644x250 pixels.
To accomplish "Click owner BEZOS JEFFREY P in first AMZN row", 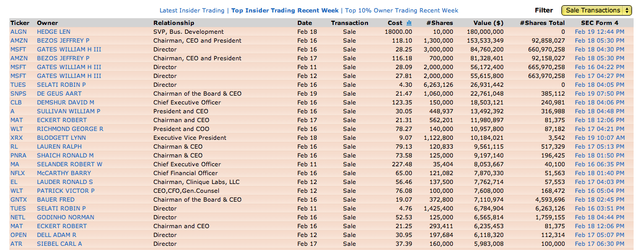I will [x=63, y=41].
